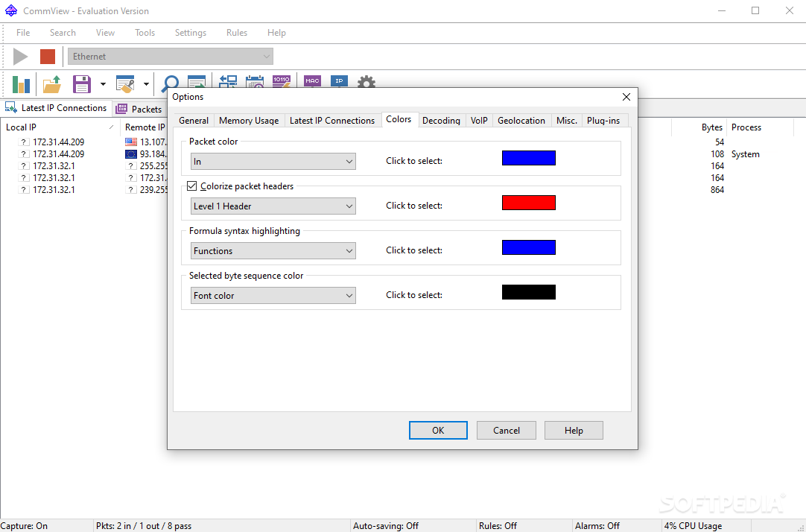The width and height of the screenshot is (806, 532).
Task: Click the Latest IP Connections tab icon
Action: coord(10,107)
